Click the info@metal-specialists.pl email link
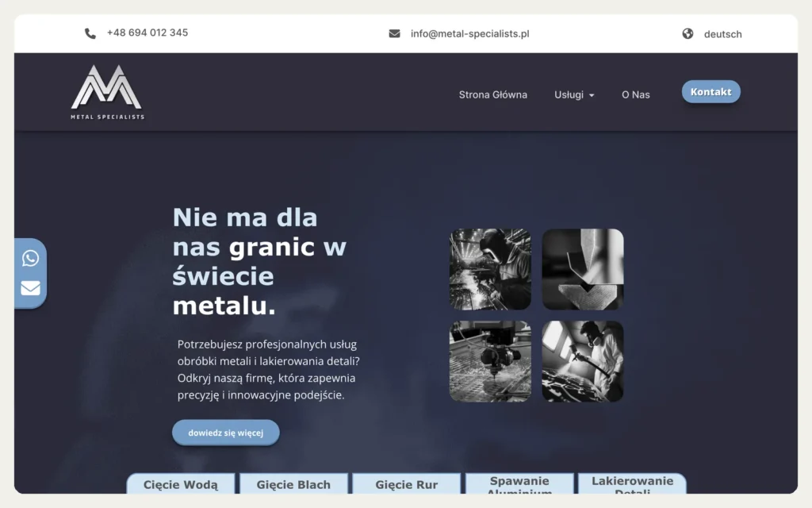This screenshot has width=812, height=508. 469,33
